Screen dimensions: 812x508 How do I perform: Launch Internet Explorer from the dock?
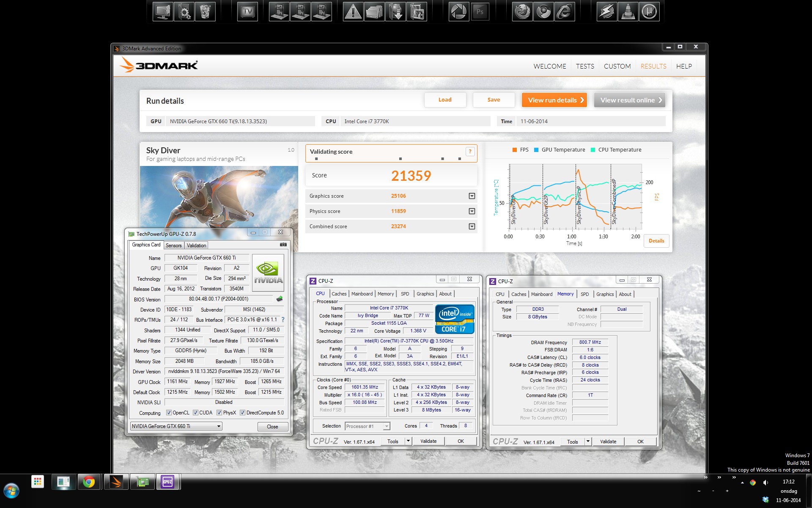coord(565,11)
